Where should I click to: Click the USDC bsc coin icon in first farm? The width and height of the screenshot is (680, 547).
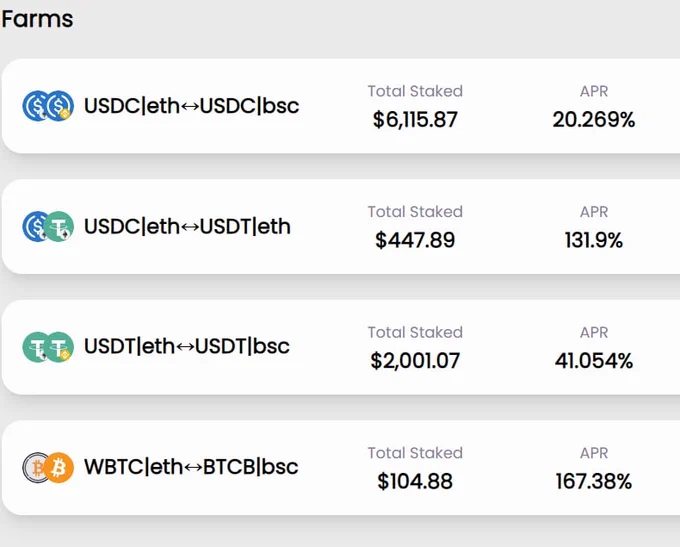coord(59,106)
